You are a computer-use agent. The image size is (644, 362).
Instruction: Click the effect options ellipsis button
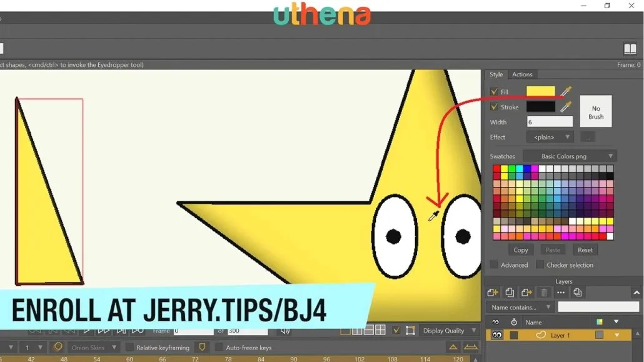click(588, 138)
